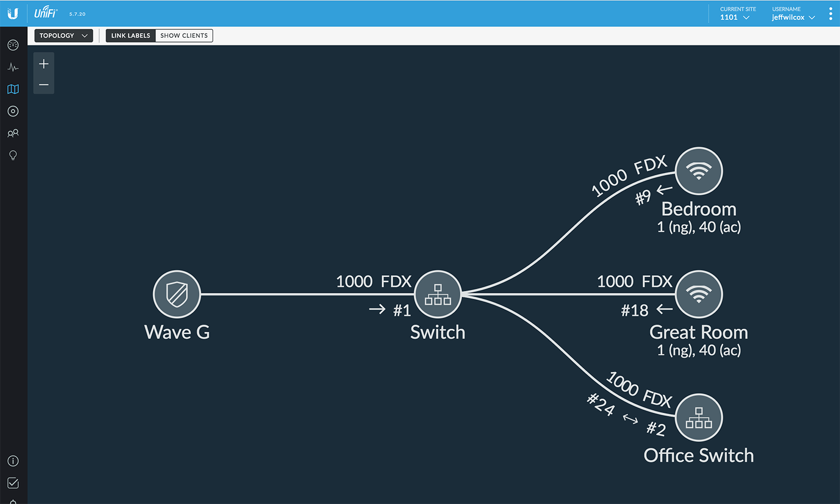Toggle the Show Clients option
840x504 pixels.
[x=184, y=36]
